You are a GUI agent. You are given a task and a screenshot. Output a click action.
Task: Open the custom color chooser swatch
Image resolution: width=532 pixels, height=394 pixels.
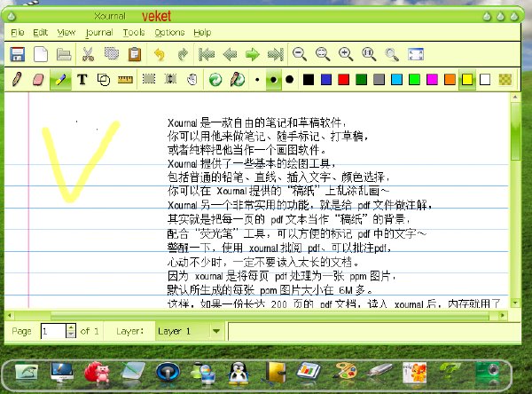click(505, 80)
